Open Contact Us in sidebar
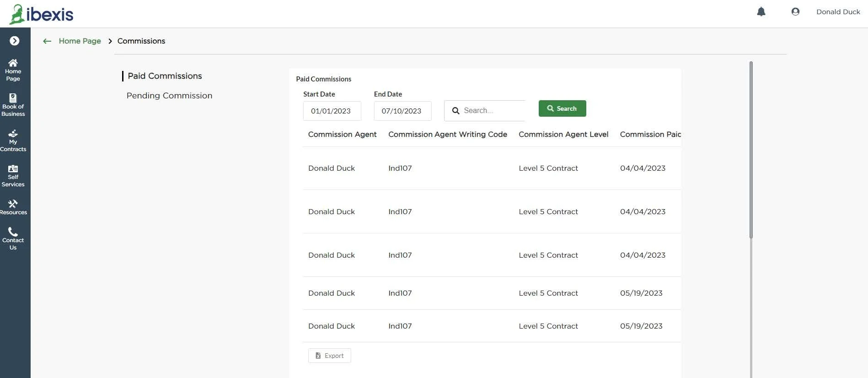The width and height of the screenshot is (868, 378). 13,239
